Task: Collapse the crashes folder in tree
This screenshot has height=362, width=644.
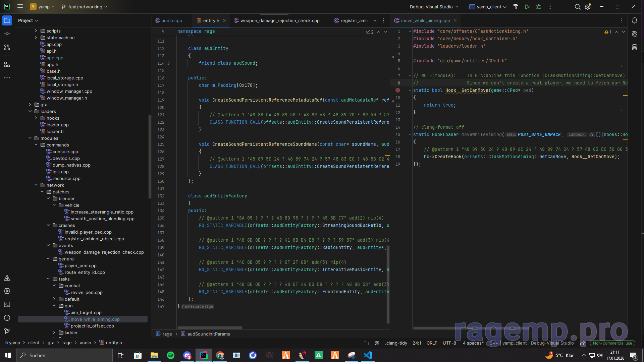Action: click(48, 225)
